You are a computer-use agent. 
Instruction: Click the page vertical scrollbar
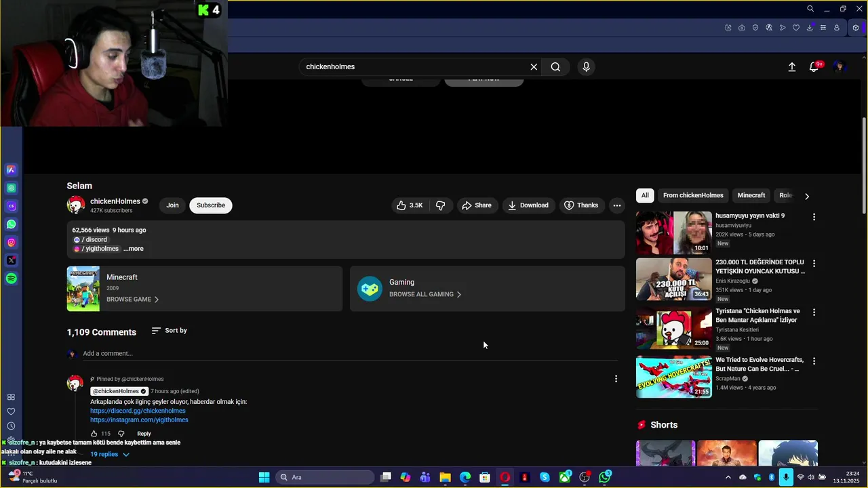(864, 166)
